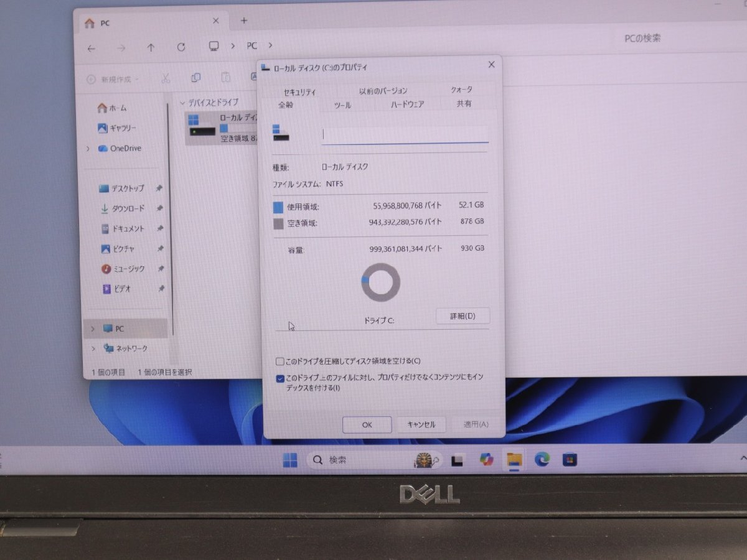Select OneDrive in navigation pane

pos(120,148)
